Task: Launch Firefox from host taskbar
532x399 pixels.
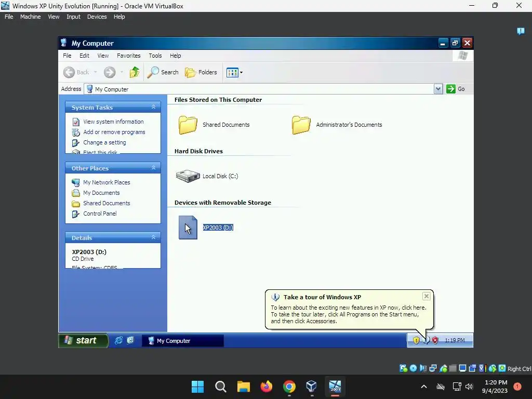Action: click(x=267, y=387)
